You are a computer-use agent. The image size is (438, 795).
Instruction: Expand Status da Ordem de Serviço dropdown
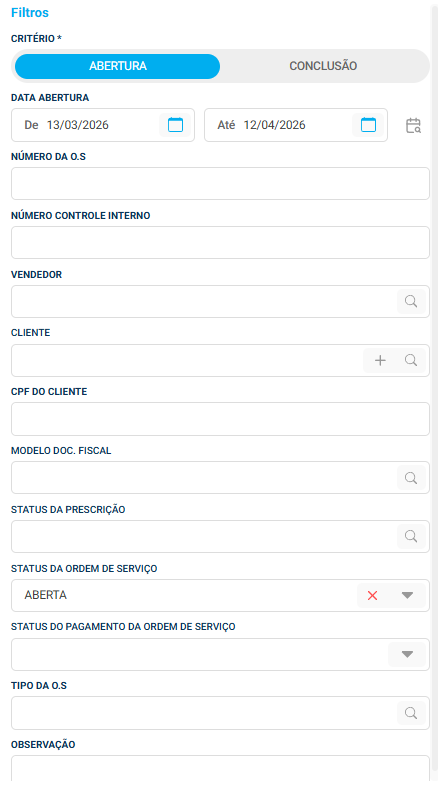tap(408, 596)
